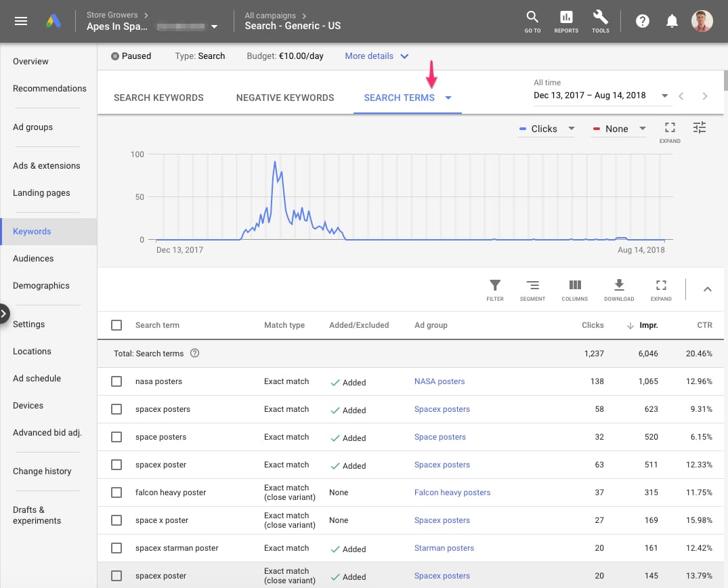Open the notifications bell
The width and height of the screenshot is (728, 588).
tap(672, 21)
